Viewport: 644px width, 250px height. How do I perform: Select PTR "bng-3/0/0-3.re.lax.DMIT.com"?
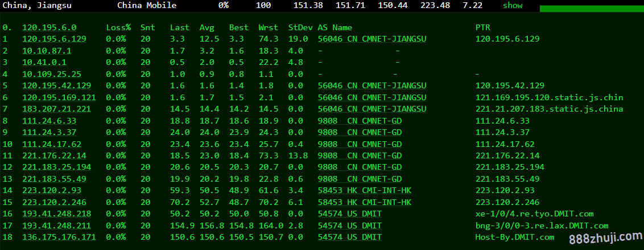[x=542, y=226]
